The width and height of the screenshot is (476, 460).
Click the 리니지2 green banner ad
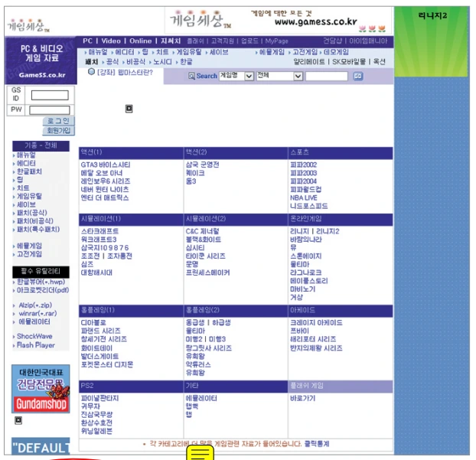tap(431, 41)
